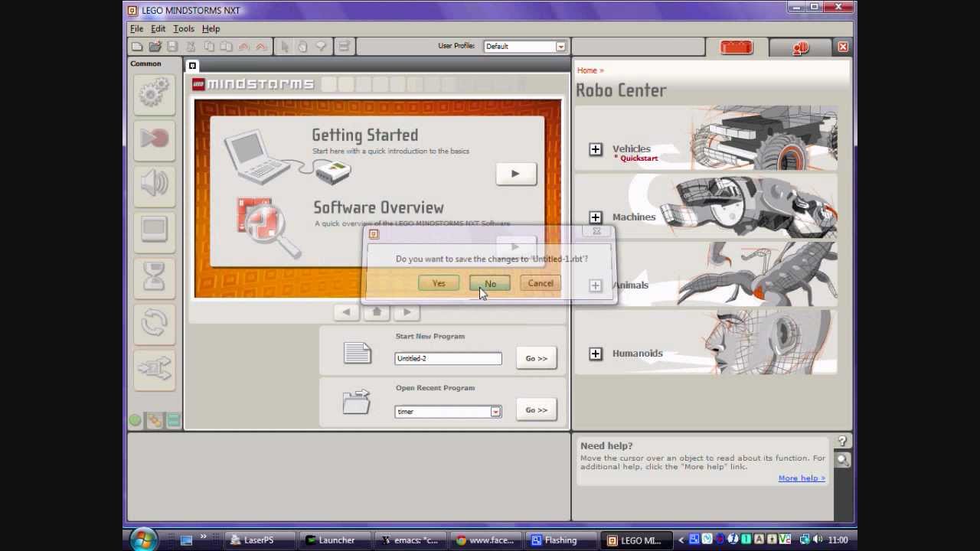Click Go next to Open Recent Program

(536, 410)
